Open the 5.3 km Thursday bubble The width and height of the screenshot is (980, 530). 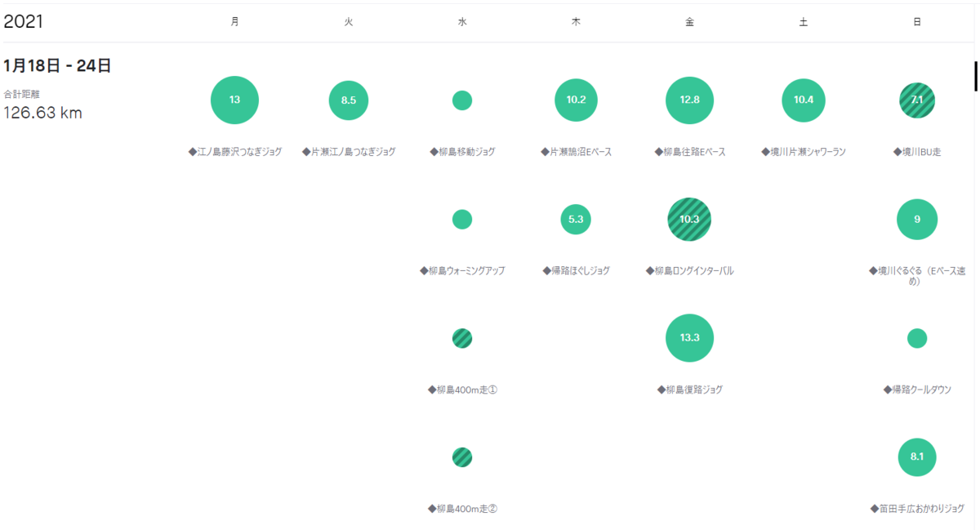pyautogui.click(x=576, y=219)
